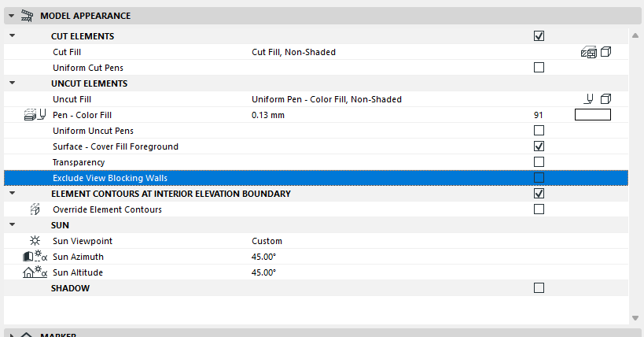644x337 pixels.
Task: Collapse the Sun group
Action: tap(11, 225)
